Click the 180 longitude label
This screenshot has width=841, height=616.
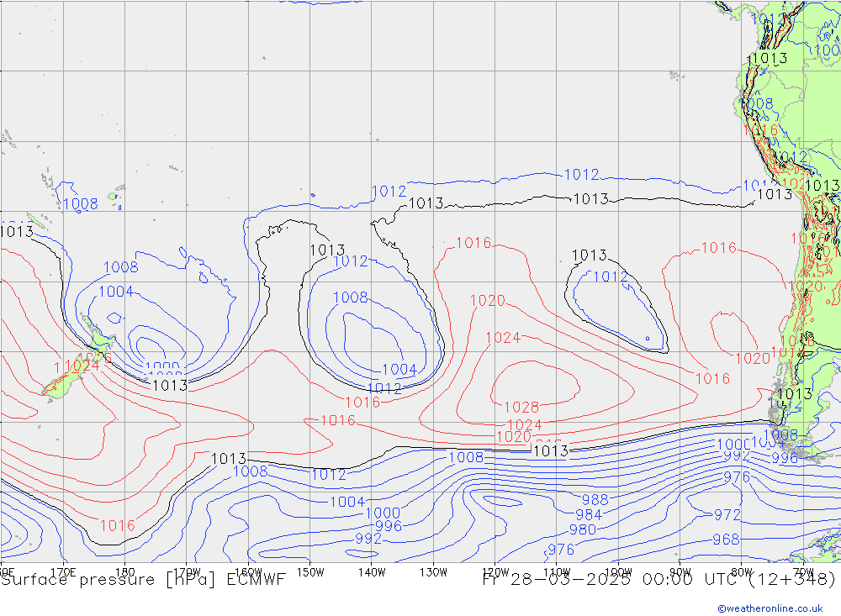point(125,572)
